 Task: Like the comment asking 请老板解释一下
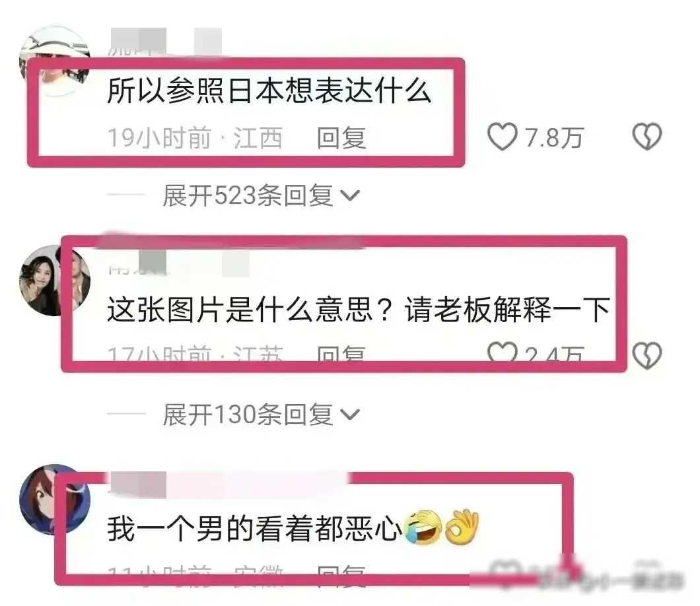point(503,353)
